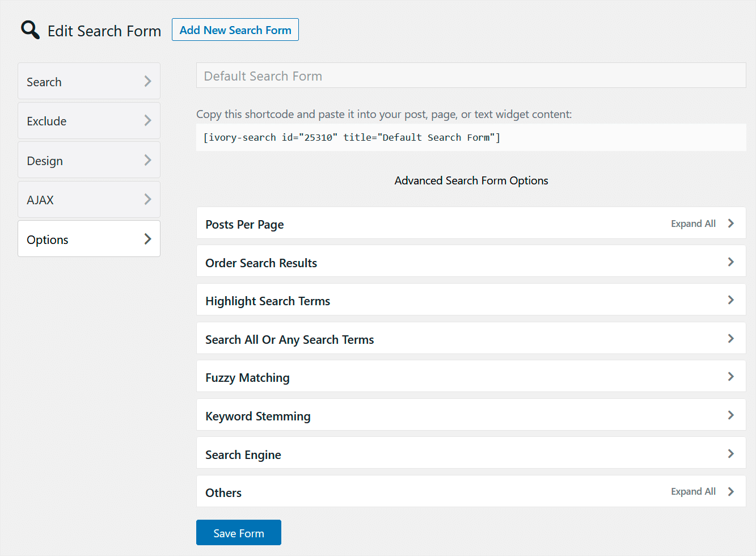
Task: Click the Save Form button
Action: (x=238, y=532)
